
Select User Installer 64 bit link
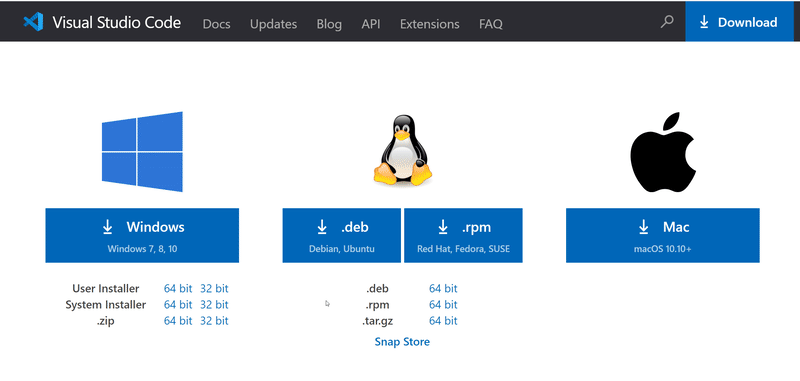(x=178, y=289)
